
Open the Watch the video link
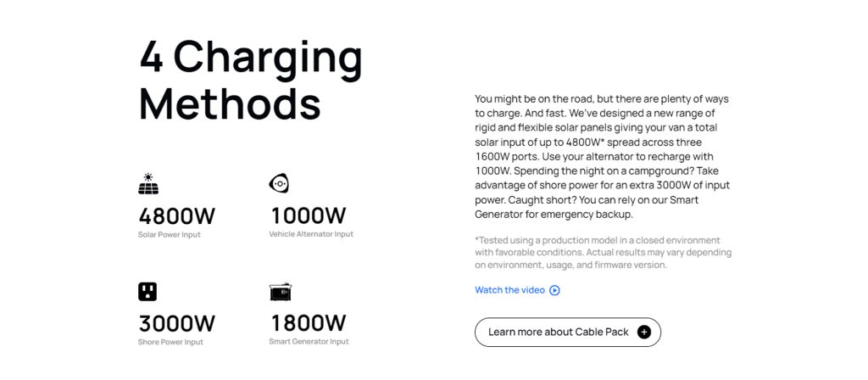(x=509, y=290)
